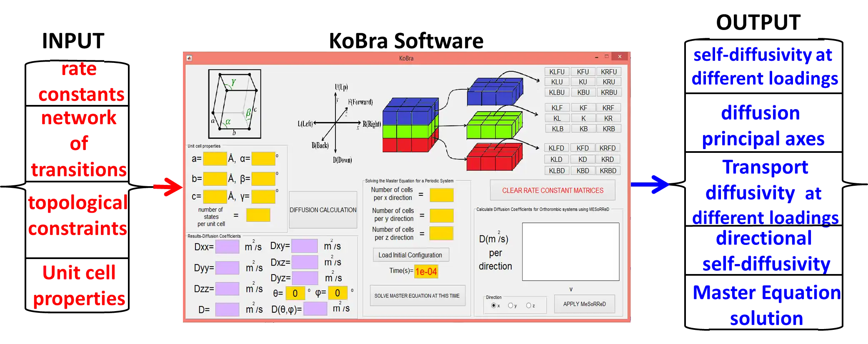
Task: Click the unit cell b= length field
Action: click(215, 179)
